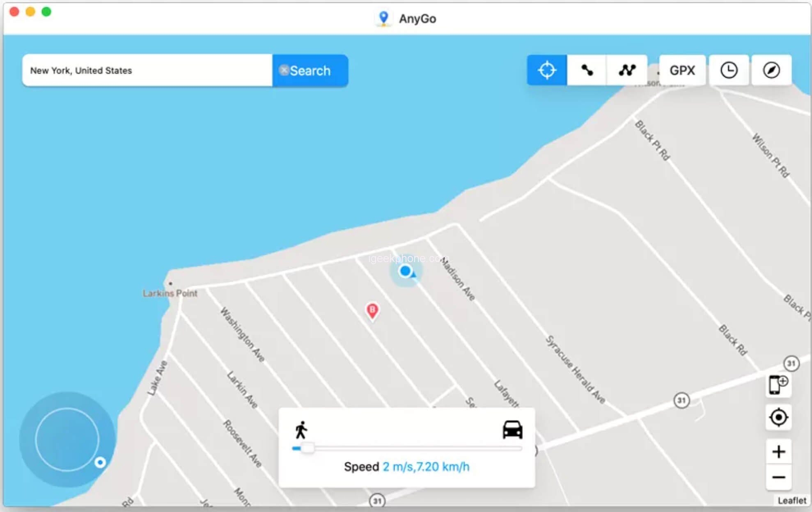Screen dimensions: 812x512
Task: Click the blue current location dot
Action: click(405, 271)
